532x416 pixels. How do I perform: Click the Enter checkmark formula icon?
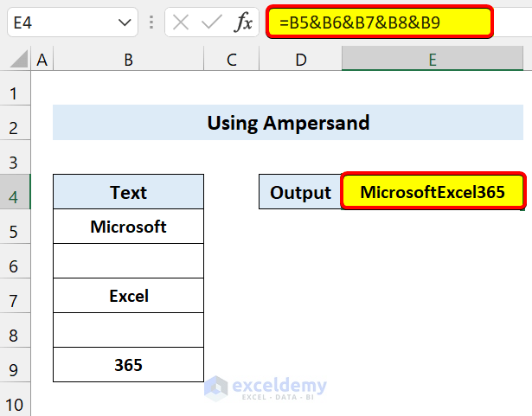tap(211, 22)
